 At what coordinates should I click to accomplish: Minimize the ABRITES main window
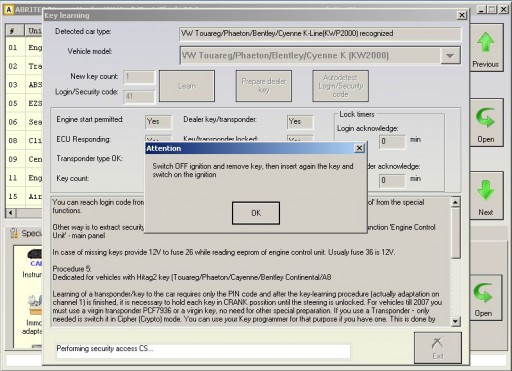(x=481, y=10)
